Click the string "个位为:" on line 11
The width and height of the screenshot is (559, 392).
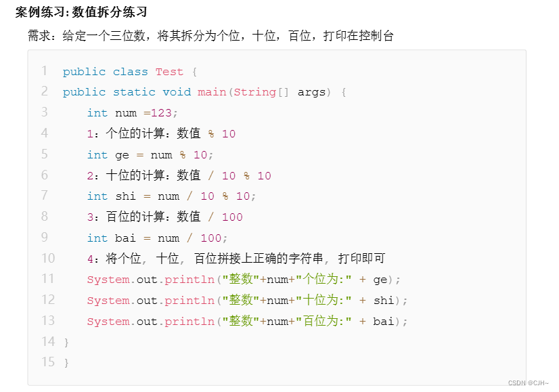point(323,279)
